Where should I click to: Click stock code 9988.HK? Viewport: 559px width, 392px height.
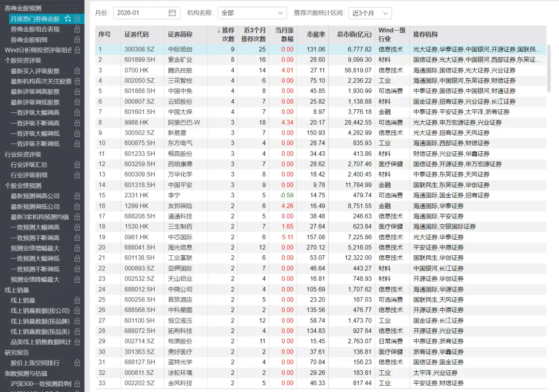coord(136,122)
